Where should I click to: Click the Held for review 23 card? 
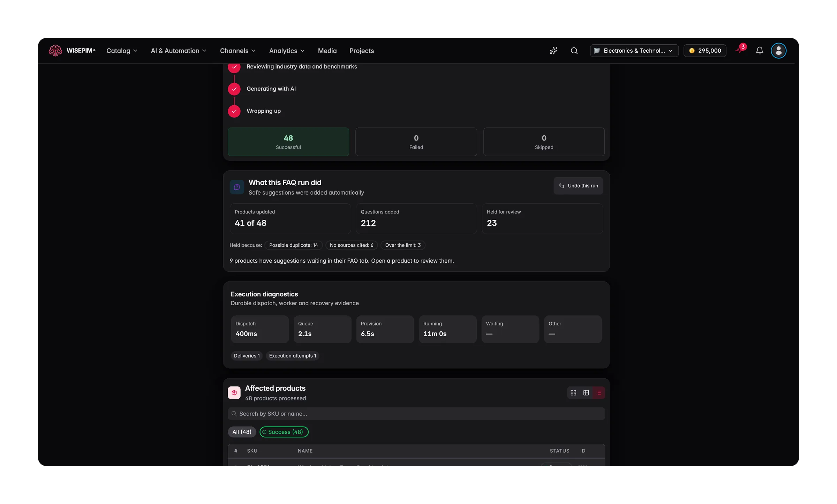point(542,219)
